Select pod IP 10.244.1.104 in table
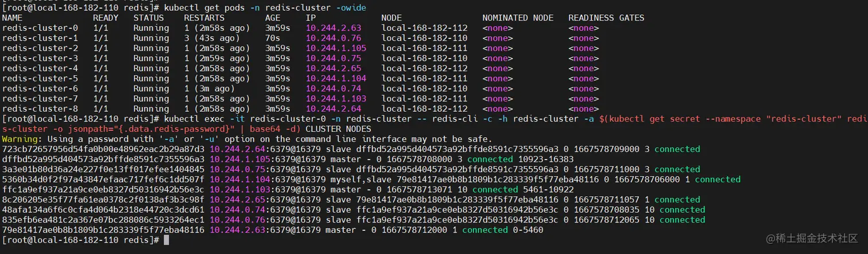Image resolution: width=868 pixels, height=254 pixels. 336,79
